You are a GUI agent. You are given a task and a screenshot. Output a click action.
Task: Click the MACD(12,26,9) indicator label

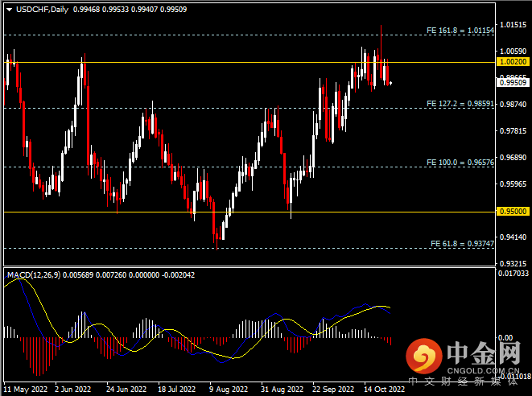coord(34,274)
